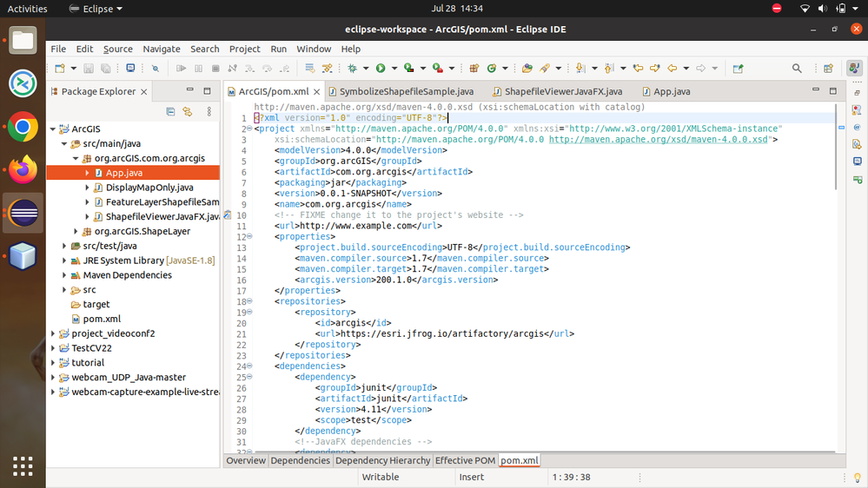Open the Run button dropdown arrow
868x488 pixels.
[394, 69]
